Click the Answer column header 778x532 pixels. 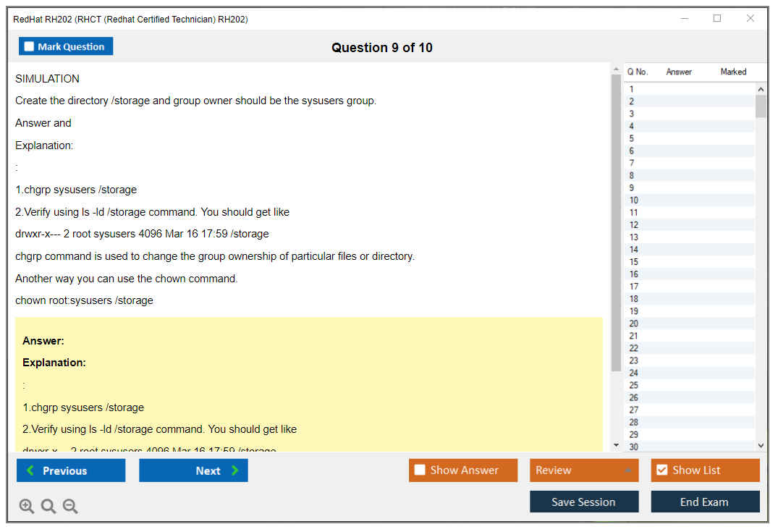coord(679,72)
